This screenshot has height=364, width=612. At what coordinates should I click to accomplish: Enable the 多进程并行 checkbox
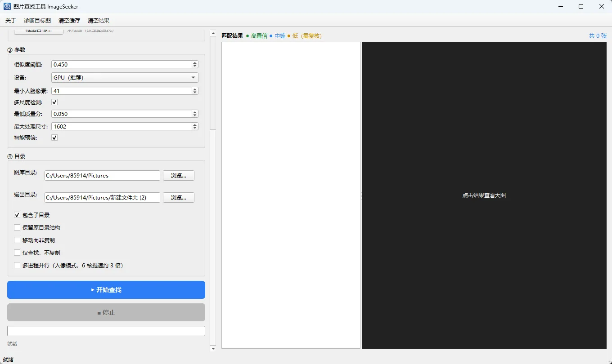click(17, 265)
